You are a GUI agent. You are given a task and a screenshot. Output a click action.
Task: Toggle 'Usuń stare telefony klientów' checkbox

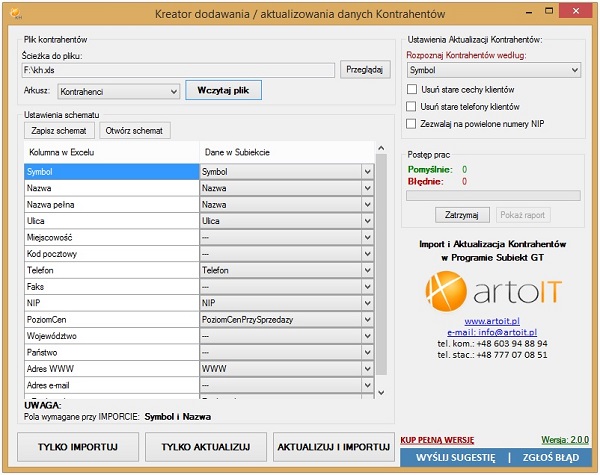pos(412,106)
